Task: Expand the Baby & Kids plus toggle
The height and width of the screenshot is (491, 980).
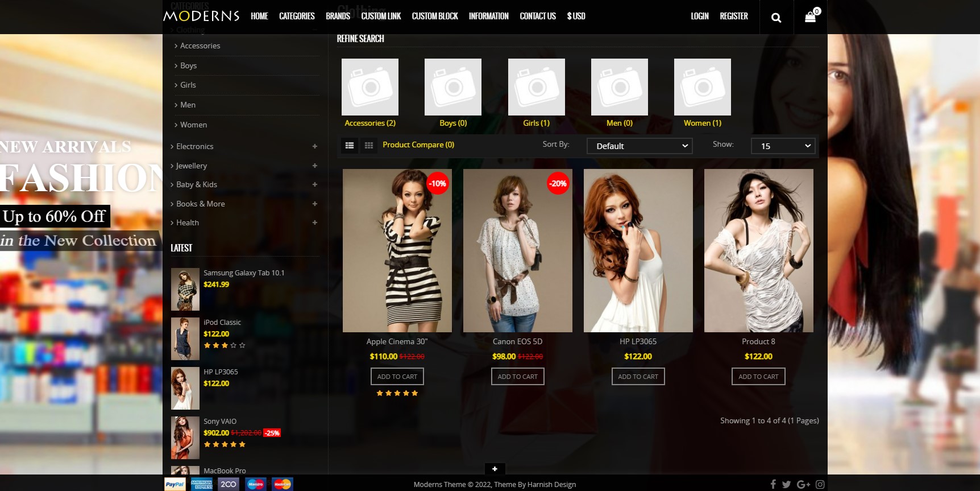Action: pyautogui.click(x=315, y=184)
